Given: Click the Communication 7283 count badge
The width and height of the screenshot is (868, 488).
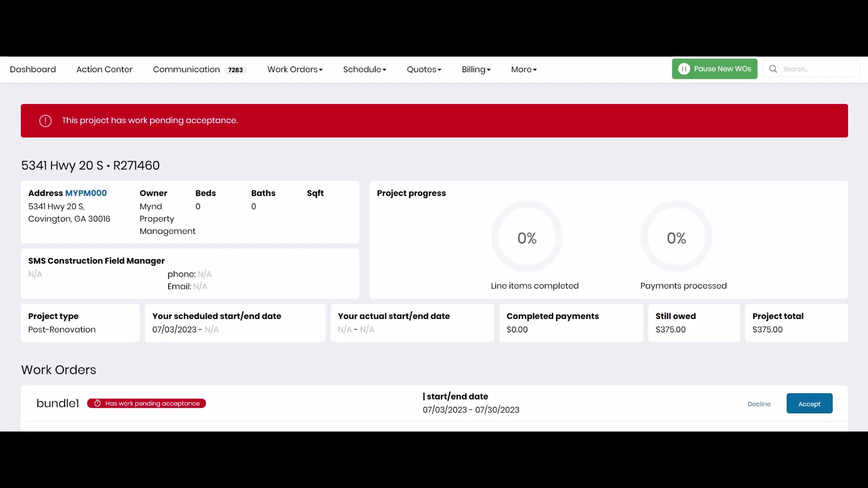Looking at the screenshot, I should (235, 70).
